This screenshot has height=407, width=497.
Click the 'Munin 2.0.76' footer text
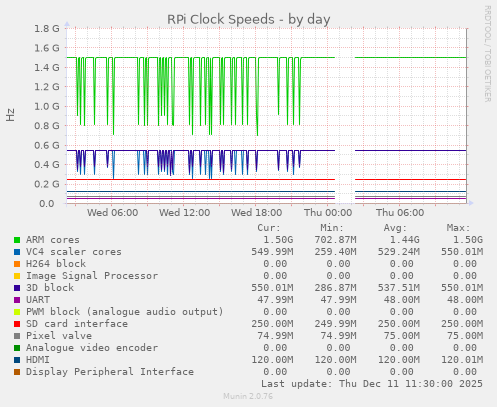pyautogui.click(x=248, y=396)
